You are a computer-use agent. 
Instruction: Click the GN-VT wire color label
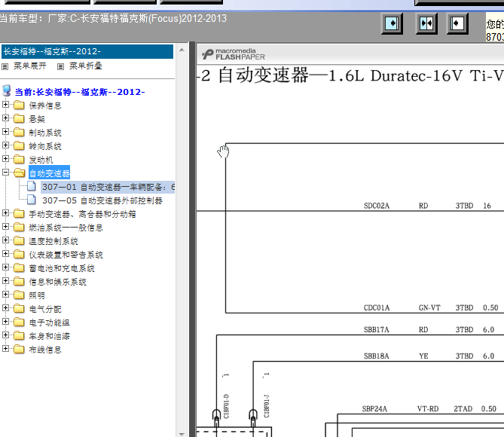coord(429,307)
